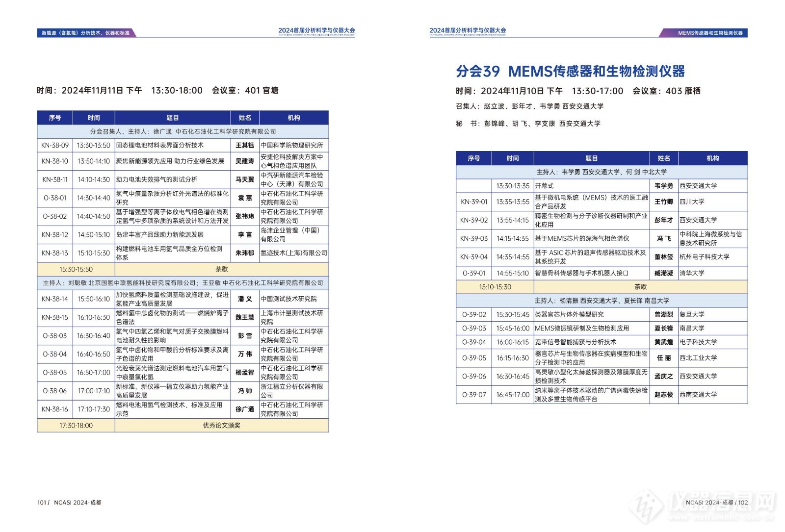
Task: Click institution "电子科技大学" in O-39-04 row
Action: tap(698, 342)
